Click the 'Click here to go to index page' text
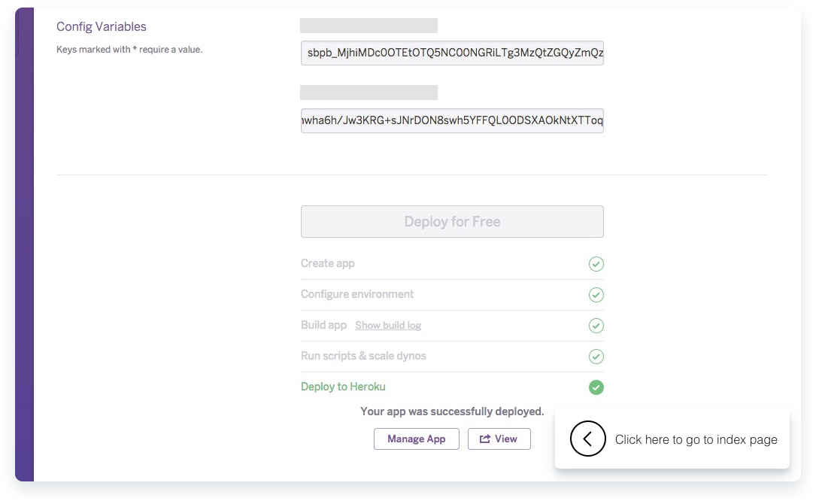The height and width of the screenshot is (504, 816). [x=696, y=439]
